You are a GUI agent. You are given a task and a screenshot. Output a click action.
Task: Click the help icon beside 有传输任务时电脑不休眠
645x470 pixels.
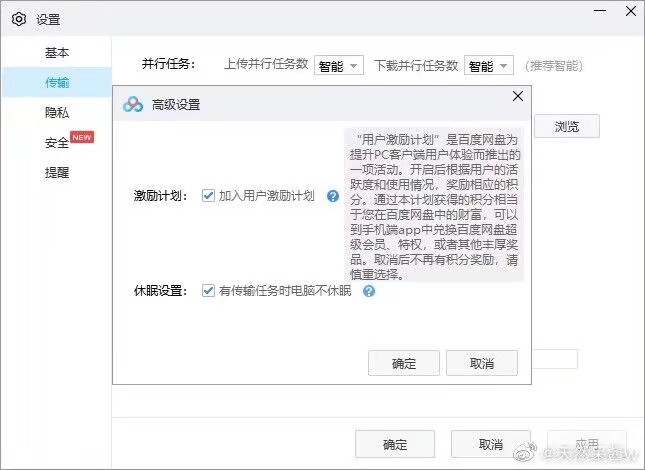369,291
